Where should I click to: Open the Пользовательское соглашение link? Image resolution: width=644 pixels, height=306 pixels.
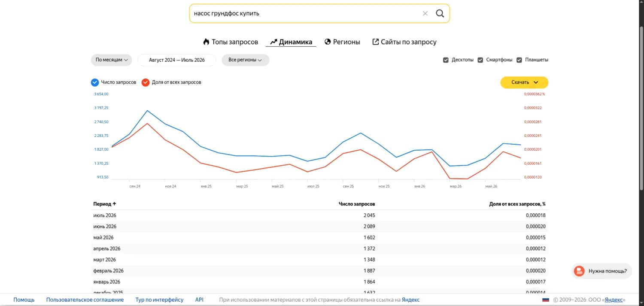click(x=85, y=300)
